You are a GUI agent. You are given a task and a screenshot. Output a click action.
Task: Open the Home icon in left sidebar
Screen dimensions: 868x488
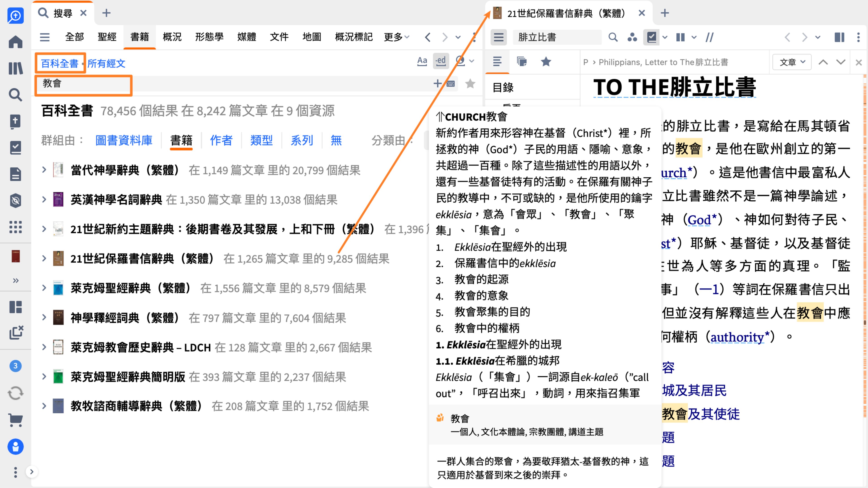pyautogui.click(x=16, y=42)
